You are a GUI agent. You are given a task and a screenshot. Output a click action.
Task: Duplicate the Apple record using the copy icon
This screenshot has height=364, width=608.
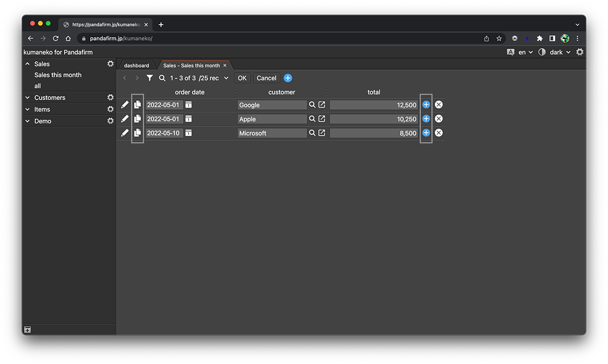pyautogui.click(x=138, y=119)
